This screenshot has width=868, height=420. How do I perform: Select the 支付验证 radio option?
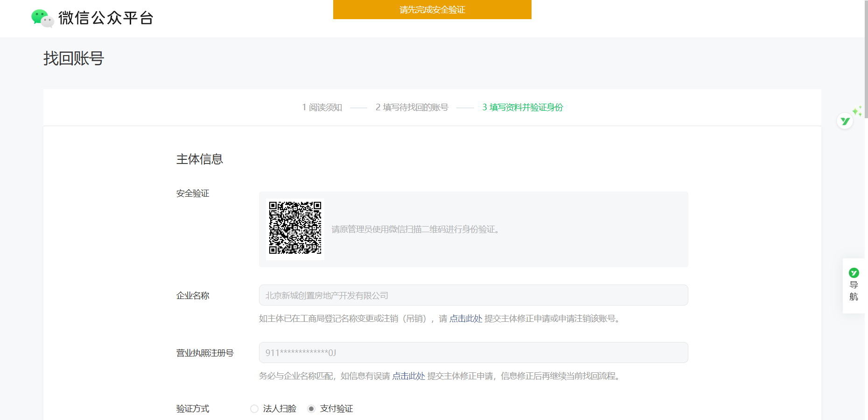tap(311, 409)
